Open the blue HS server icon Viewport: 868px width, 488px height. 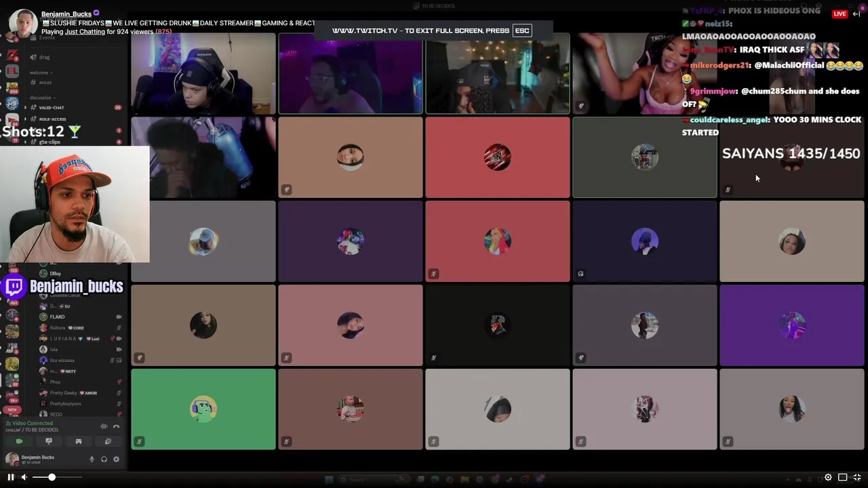(x=12, y=103)
